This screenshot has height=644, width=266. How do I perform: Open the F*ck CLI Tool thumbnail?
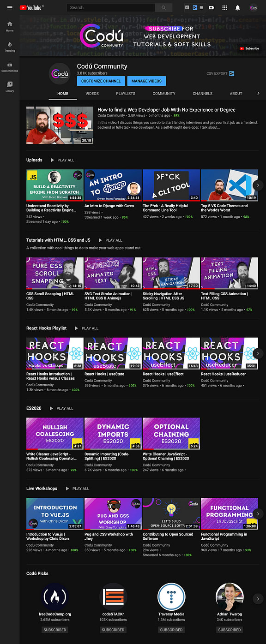tap(171, 185)
